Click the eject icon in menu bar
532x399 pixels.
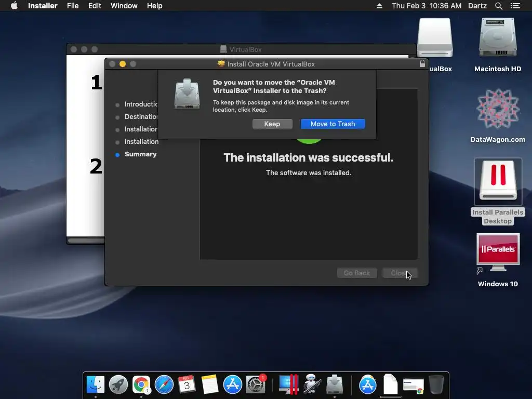click(x=379, y=6)
